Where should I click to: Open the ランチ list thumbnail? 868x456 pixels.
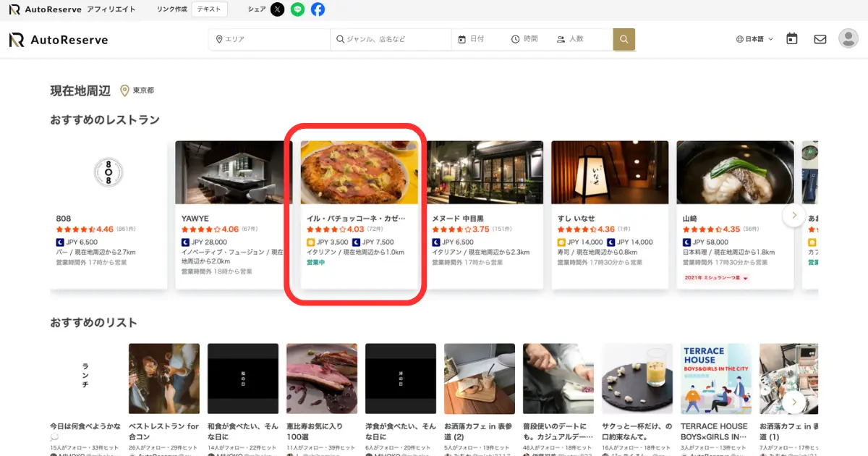click(85, 379)
